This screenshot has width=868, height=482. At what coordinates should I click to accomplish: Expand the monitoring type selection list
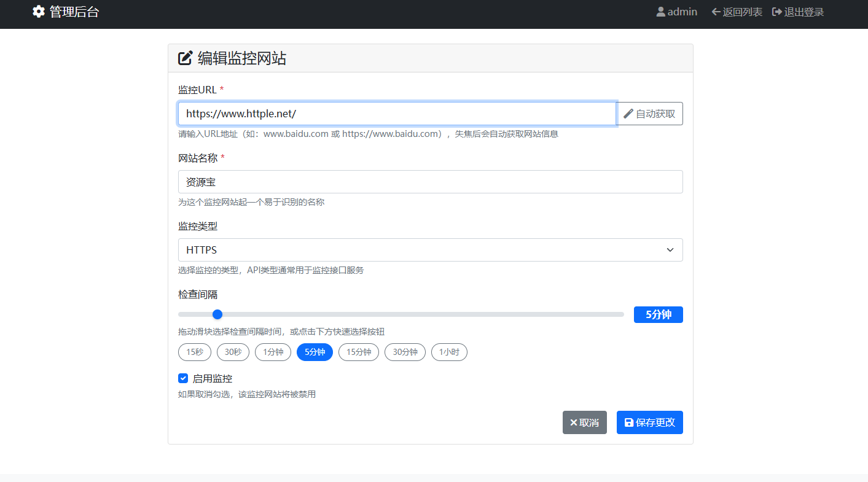coord(430,250)
